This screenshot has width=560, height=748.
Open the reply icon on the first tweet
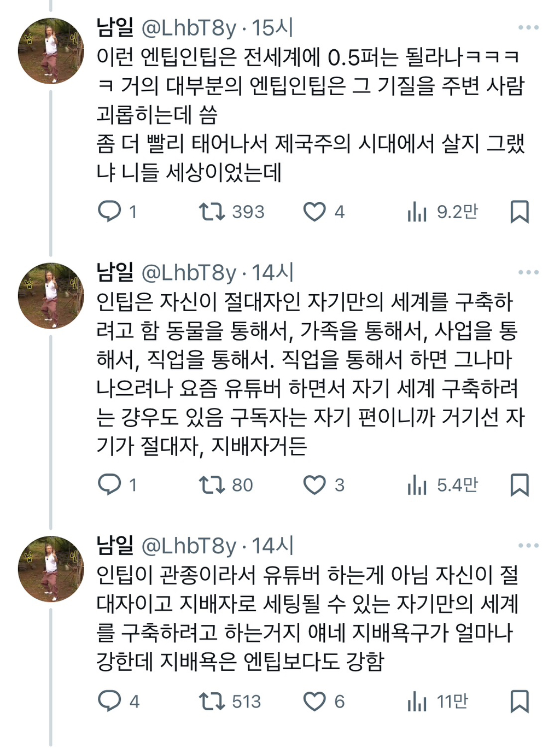tap(109, 212)
